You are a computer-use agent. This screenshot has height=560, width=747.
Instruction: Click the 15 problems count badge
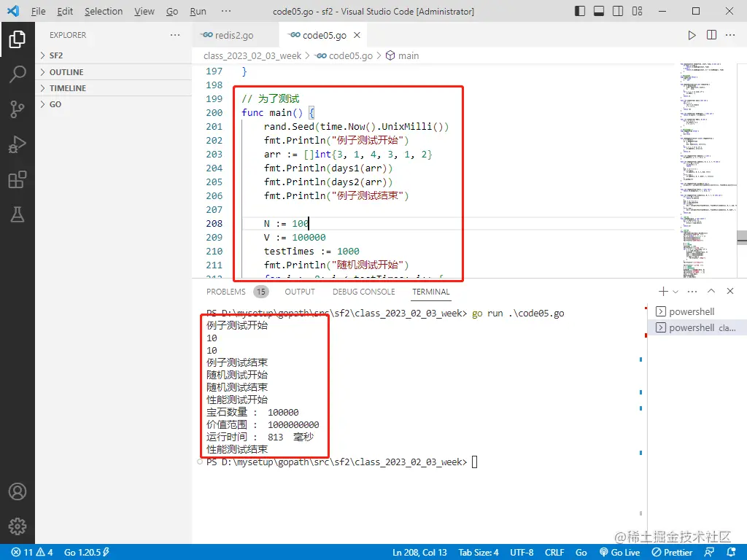tap(260, 292)
